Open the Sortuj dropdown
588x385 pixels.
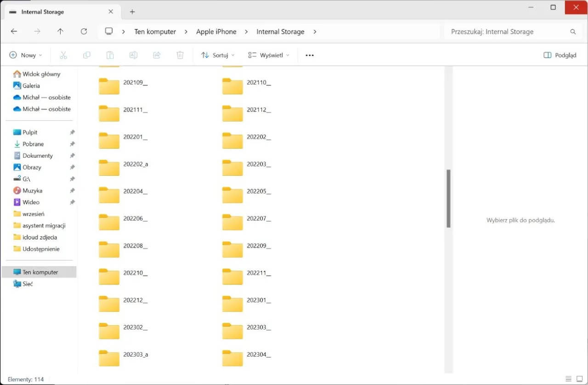pos(217,55)
